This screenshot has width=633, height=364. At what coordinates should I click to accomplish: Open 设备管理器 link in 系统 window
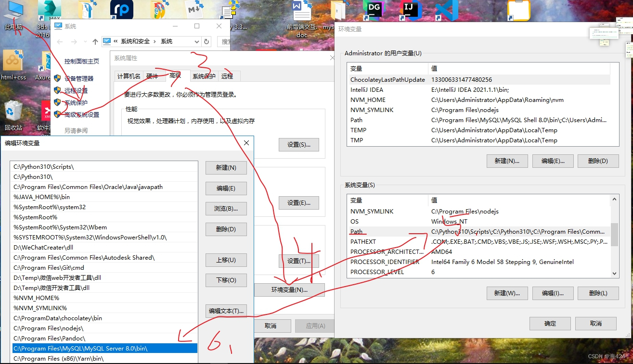[x=79, y=78]
